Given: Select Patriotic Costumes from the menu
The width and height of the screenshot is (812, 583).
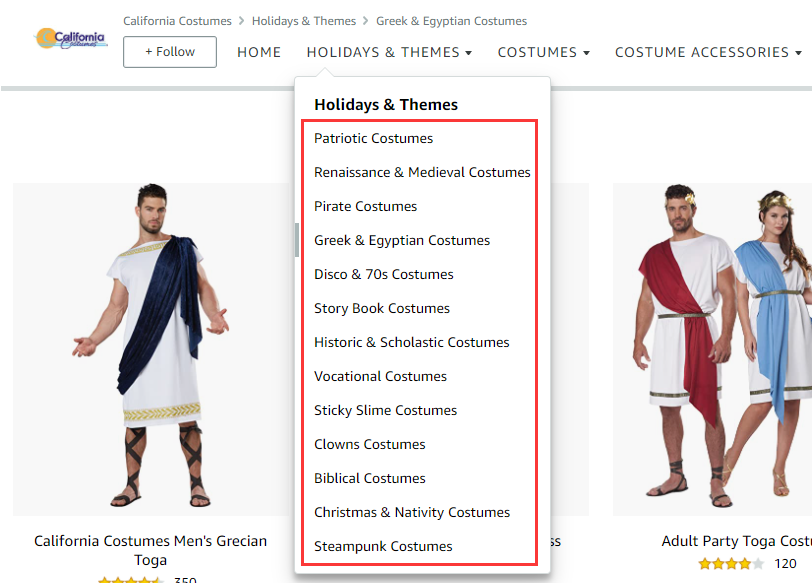Looking at the screenshot, I should (373, 138).
